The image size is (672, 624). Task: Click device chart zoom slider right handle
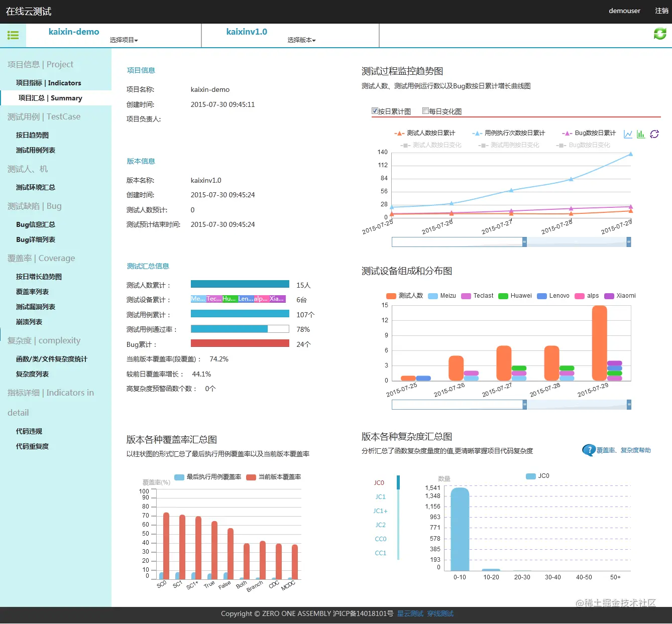(629, 405)
